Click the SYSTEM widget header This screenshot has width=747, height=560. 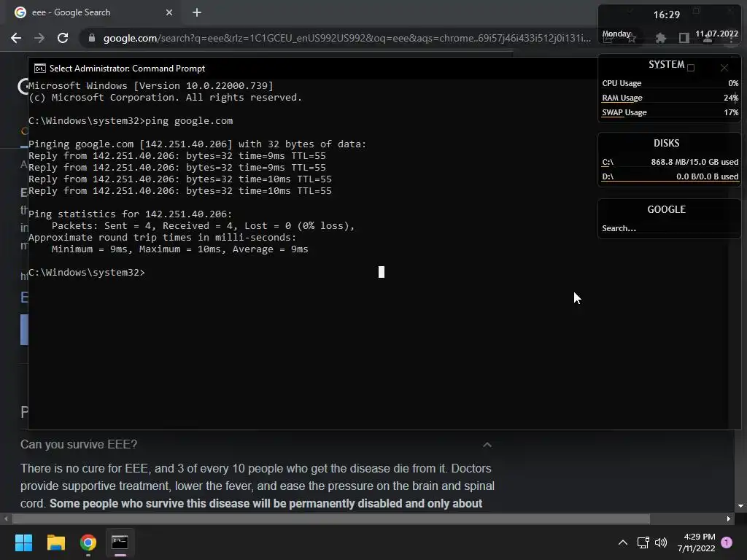pos(666,64)
